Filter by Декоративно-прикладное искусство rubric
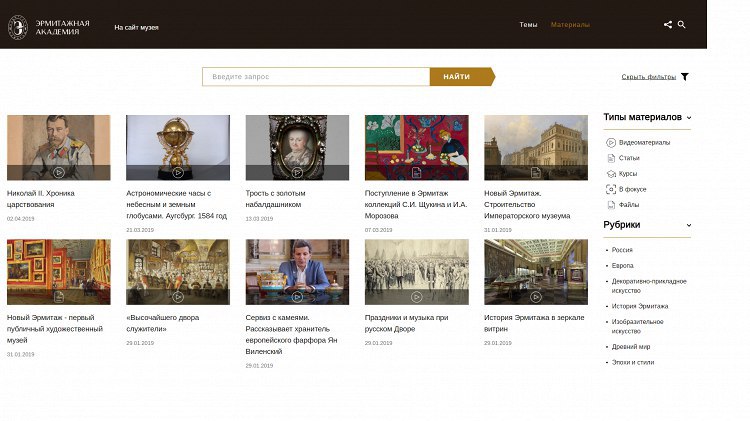Screen dimensions: 750x421 (649, 286)
